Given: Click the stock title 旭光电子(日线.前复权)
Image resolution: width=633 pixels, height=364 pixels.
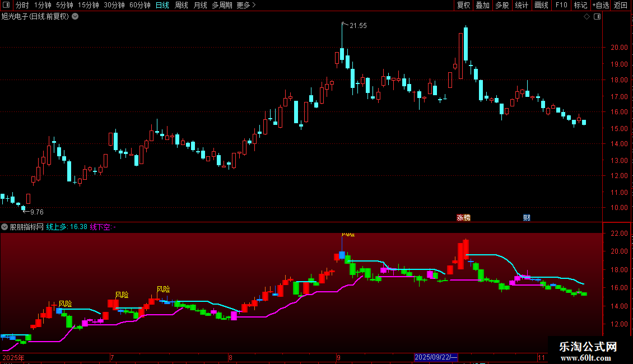Looking at the screenshot, I should (x=35, y=17).
